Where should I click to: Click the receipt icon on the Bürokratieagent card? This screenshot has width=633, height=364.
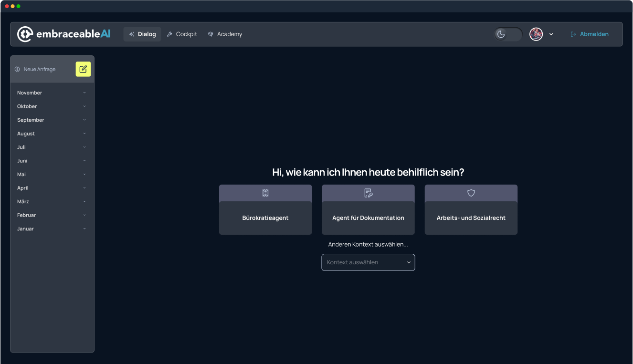(265, 193)
